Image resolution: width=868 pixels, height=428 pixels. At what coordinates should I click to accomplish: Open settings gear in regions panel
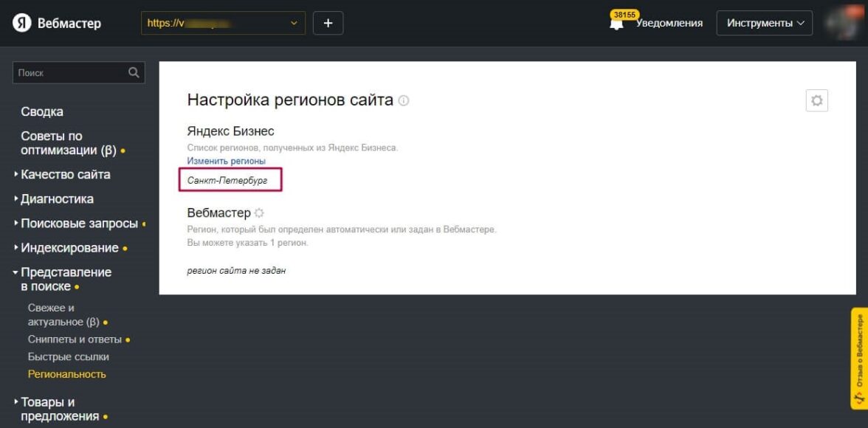click(x=816, y=101)
